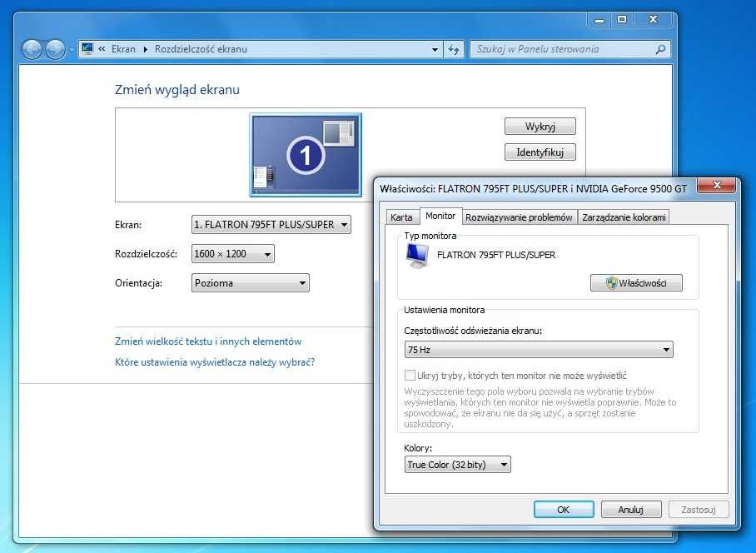Click the Control Panel icon in address bar
This screenshot has width=756, height=553.
click(87, 48)
